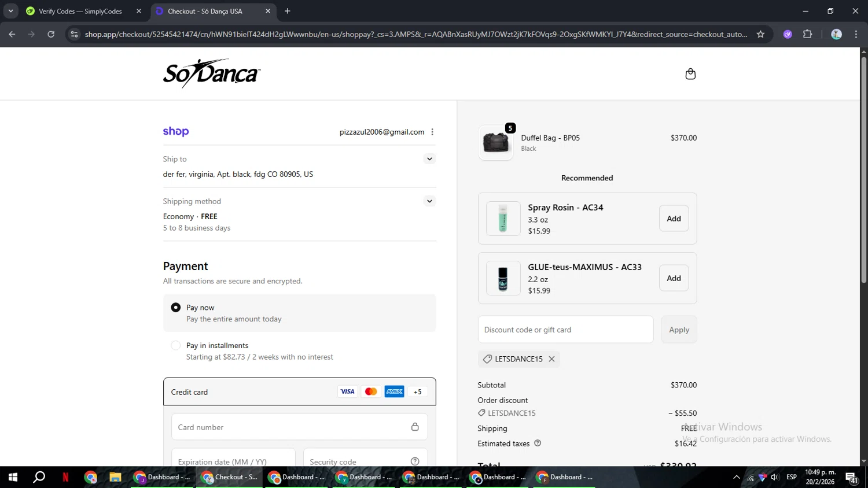The height and width of the screenshot is (488, 868).
Task: Close the Verify Codes tab
Action: 139,11
